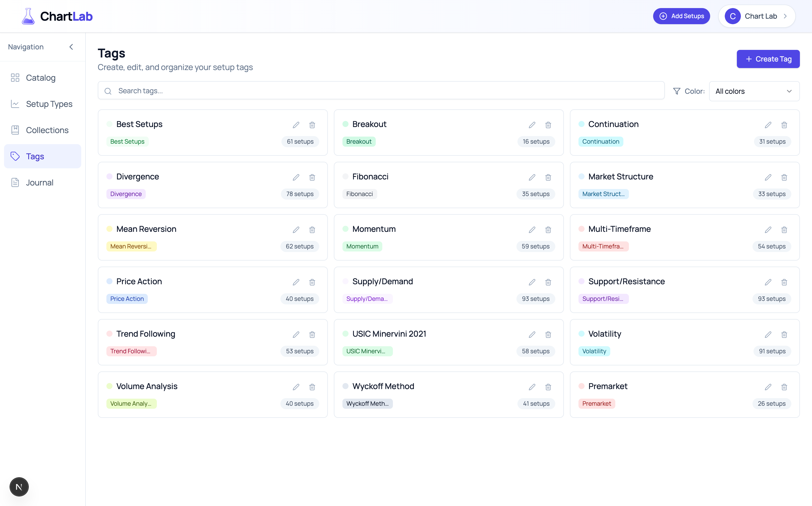Click the filter funnel icon
The height and width of the screenshot is (506, 812).
click(677, 91)
